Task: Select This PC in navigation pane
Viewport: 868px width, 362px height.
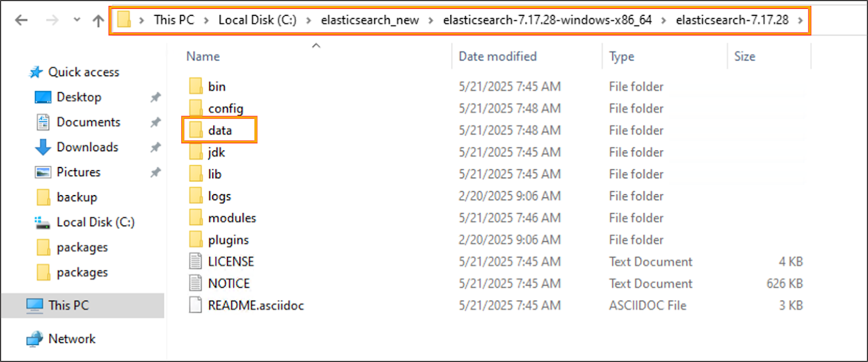Action: click(x=68, y=306)
